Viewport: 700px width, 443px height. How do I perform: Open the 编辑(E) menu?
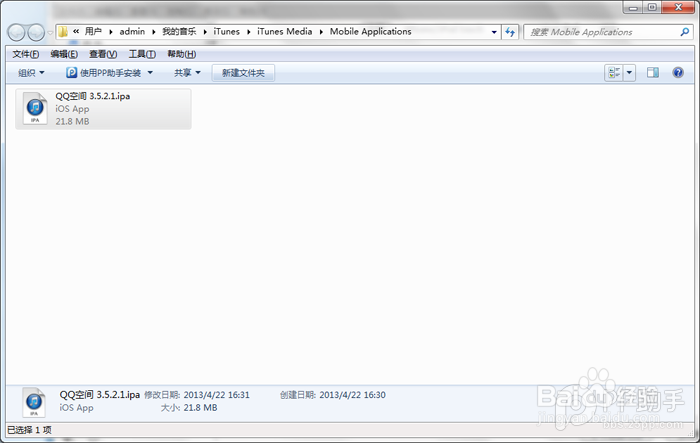[x=64, y=54]
